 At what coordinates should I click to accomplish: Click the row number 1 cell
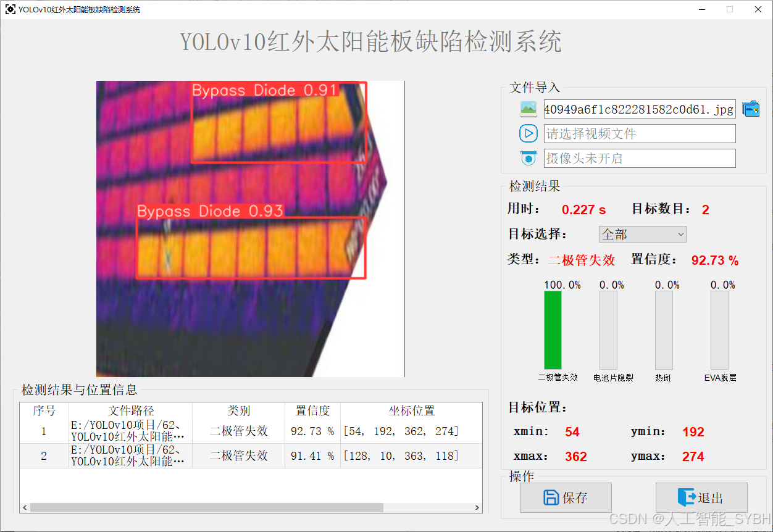pos(44,431)
